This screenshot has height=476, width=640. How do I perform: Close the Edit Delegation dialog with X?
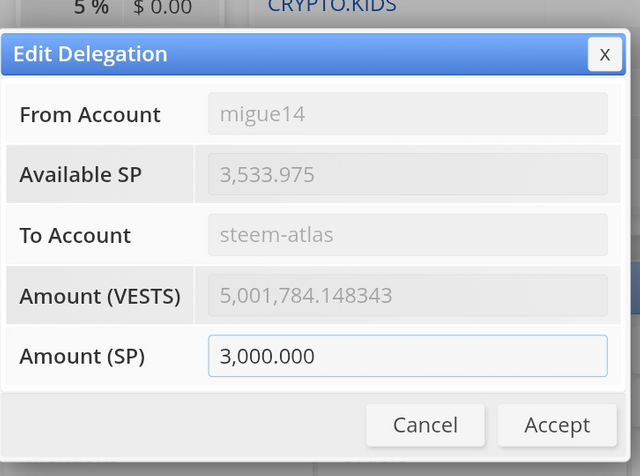(604, 54)
